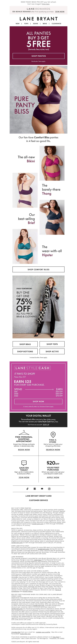Click the SHOP ACTIVE button
The image size is (77, 644).
52,351
